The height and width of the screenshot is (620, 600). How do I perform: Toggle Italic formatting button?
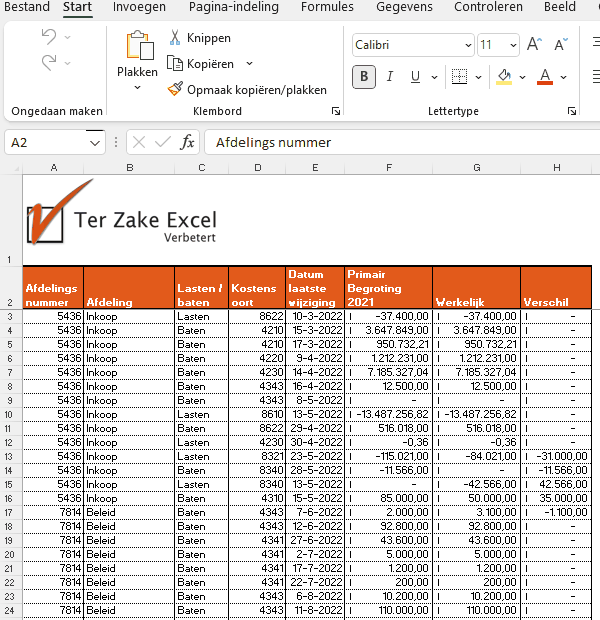[390, 77]
